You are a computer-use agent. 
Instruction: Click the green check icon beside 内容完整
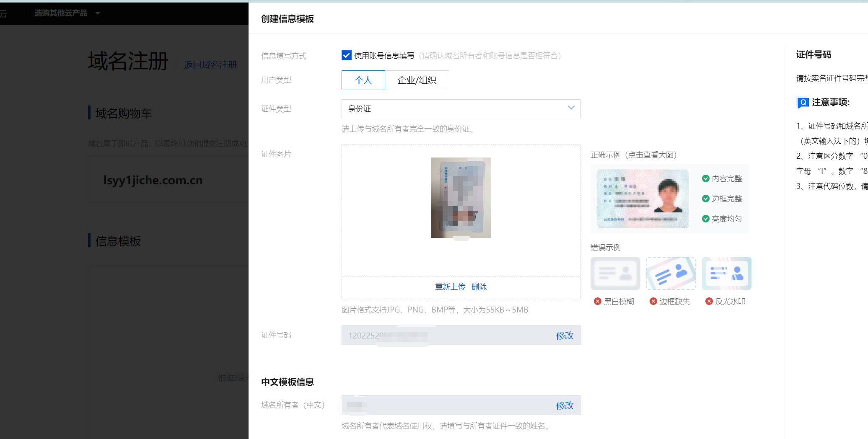(x=706, y=178)
